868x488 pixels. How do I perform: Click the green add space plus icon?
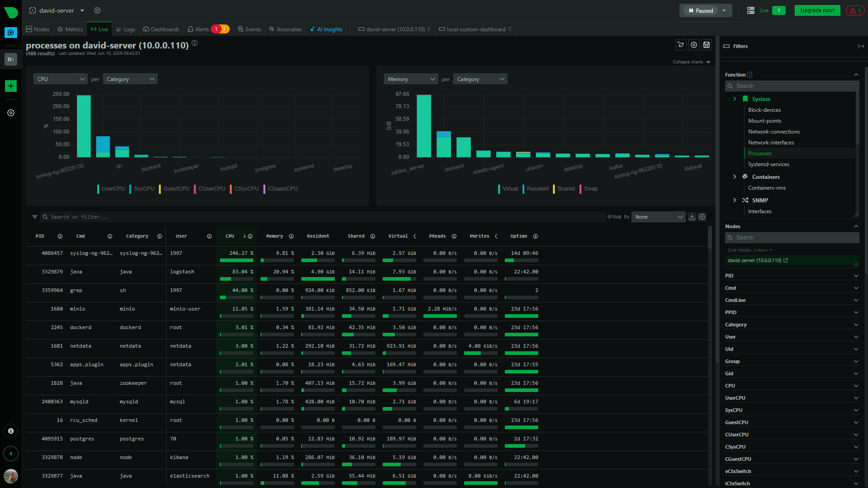pyautogui.click(x=11, y=86)
